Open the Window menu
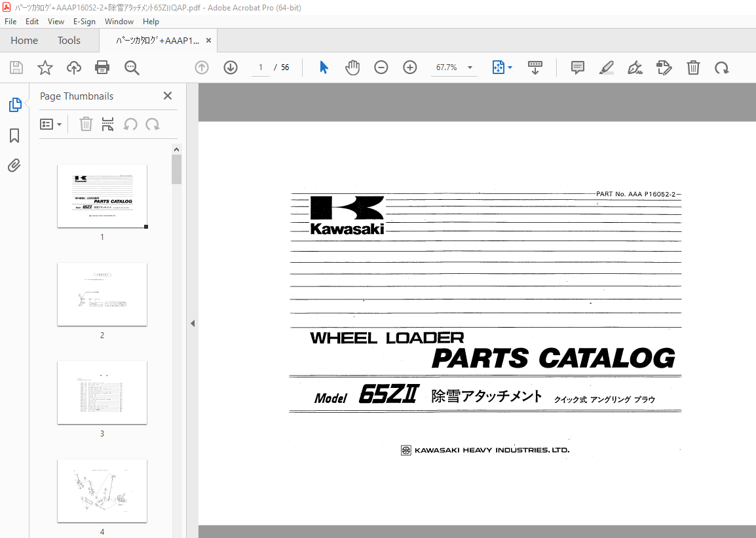This screenshot has height=538, width=756. coord(119,22)
